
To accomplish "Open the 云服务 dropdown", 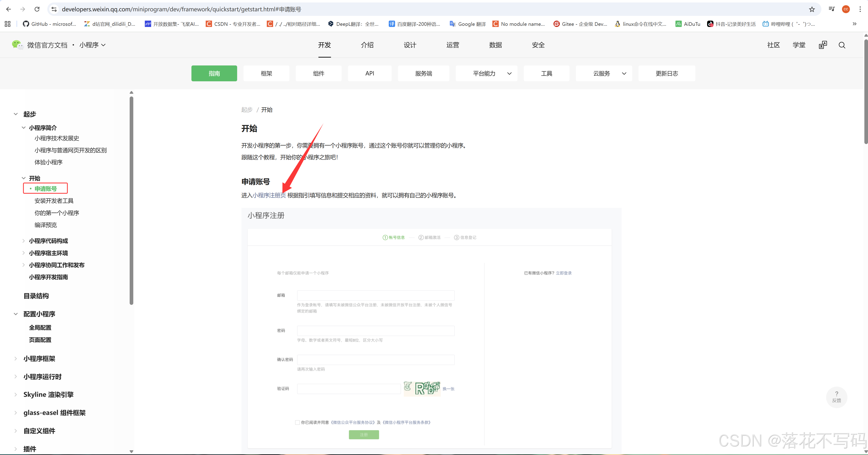I will 603,73.
